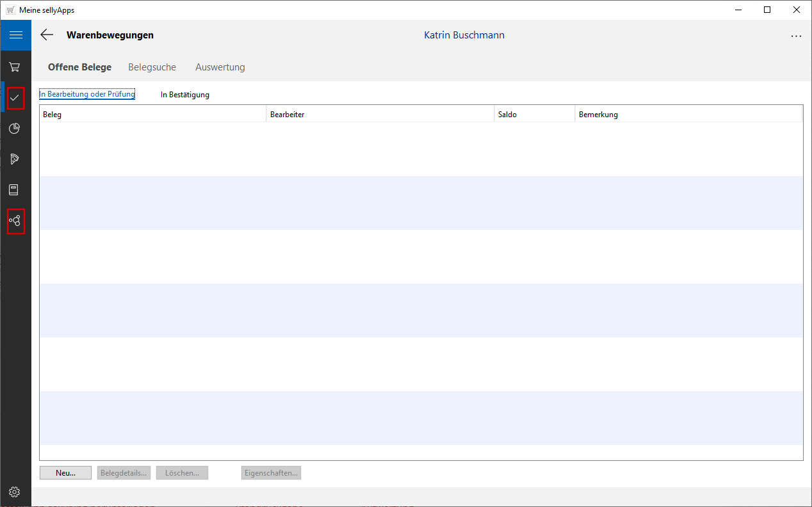Switch to 'In Bestätigung' sub-tab

pos(184,95)
